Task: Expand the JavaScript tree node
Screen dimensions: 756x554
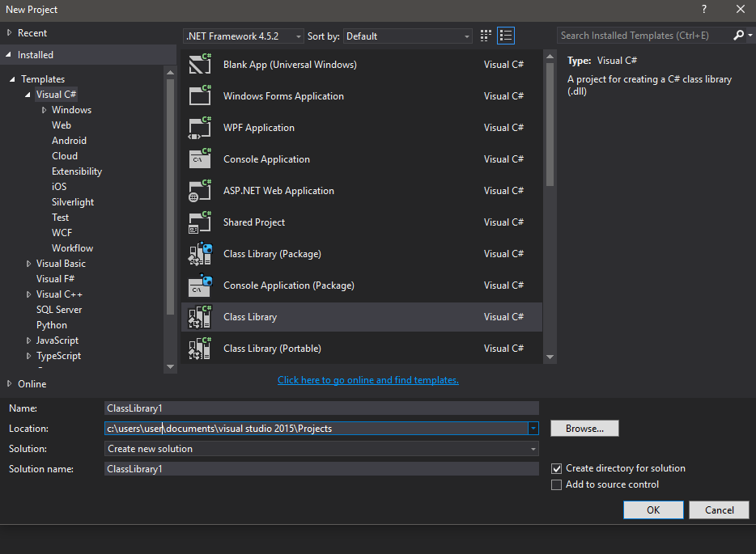Action: coord(28,340)
